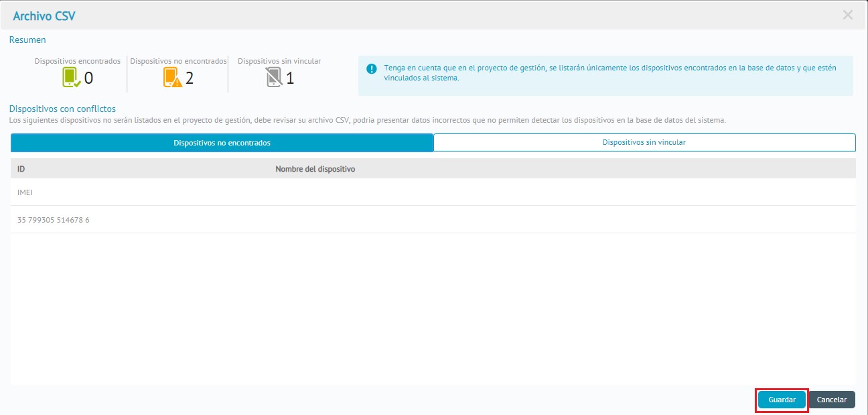This screenshot has width=868, height=415.
Task: Click the Resumen section heading
Action: pos(27,40)
